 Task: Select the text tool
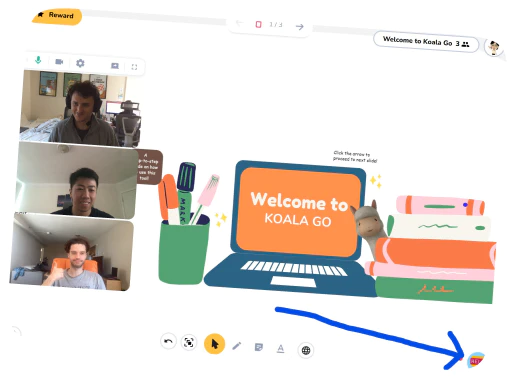tap(281, 349)
